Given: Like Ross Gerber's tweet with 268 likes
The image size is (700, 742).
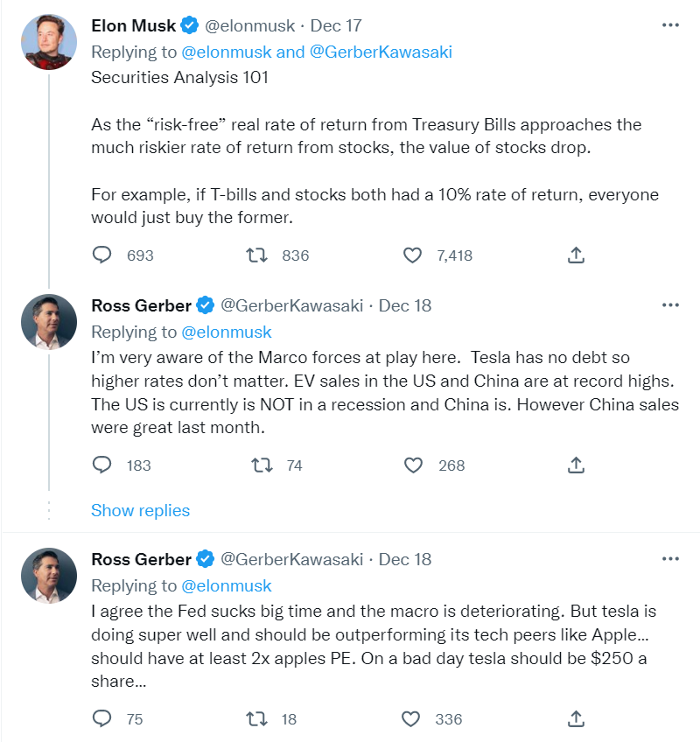Looking at the screenshot, I should tap(413, 465).
